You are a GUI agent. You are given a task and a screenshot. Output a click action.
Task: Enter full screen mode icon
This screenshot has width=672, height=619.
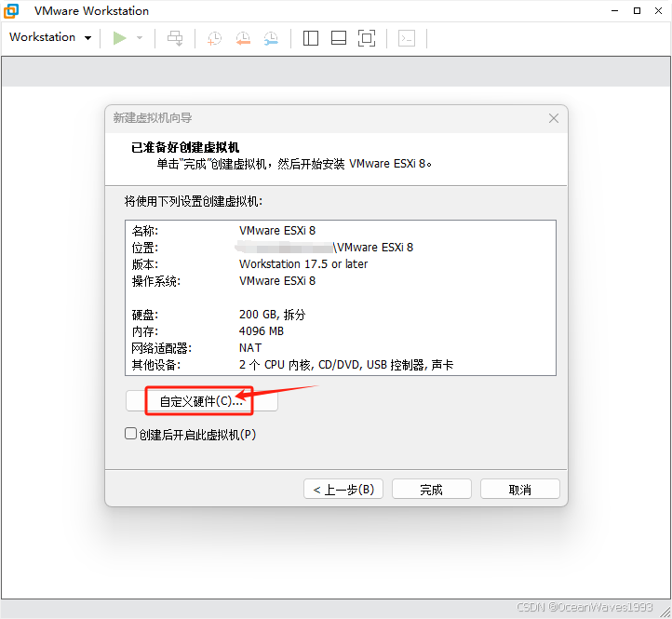(367, 38)
